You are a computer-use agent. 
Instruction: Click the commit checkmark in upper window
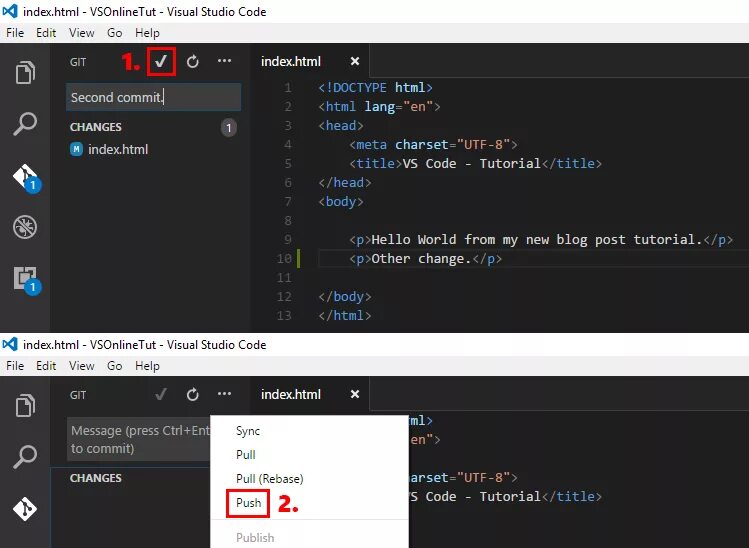point(161,61)
